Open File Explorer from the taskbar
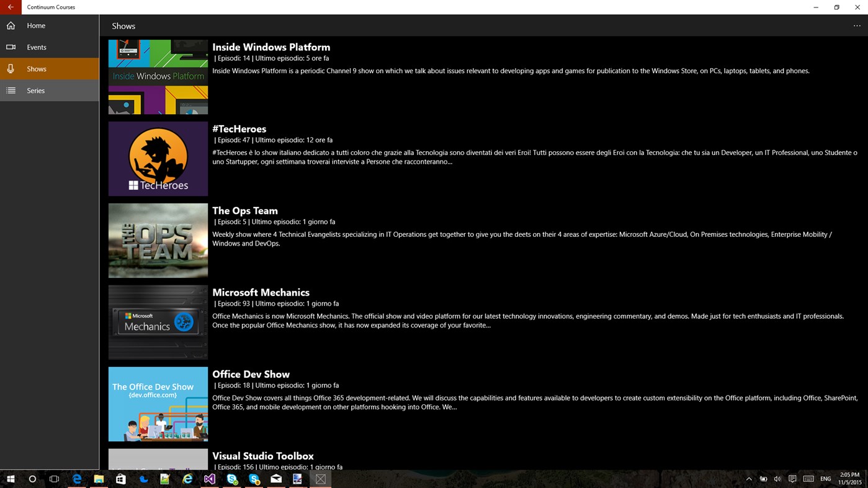 (x=99, y=479)
